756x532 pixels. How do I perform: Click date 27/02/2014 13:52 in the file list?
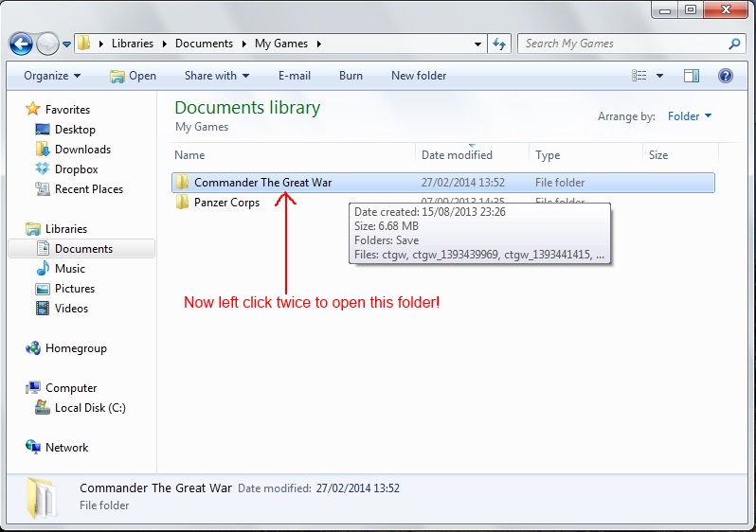click(463, 183)
